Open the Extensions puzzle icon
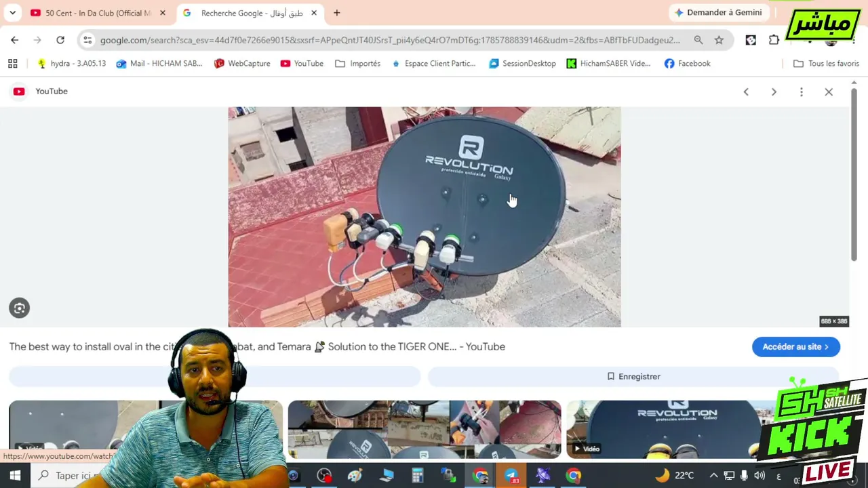This screenshot has width=868, height=488. tap(774, 40)
